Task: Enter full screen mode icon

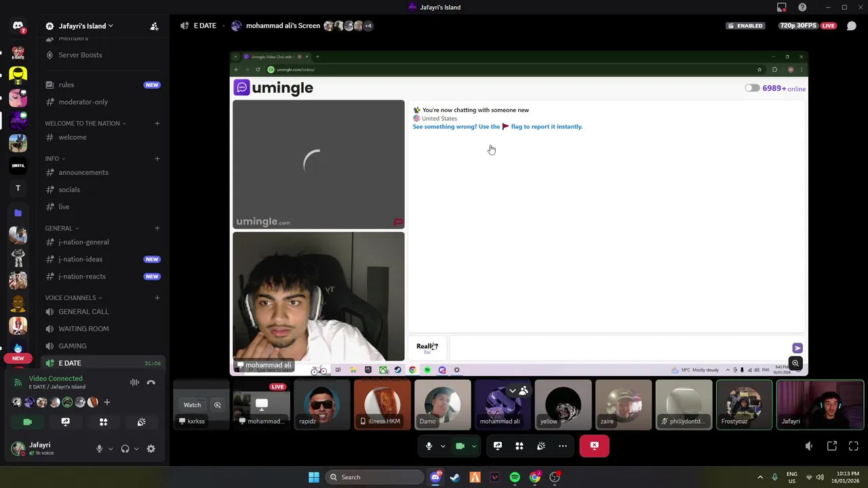Action: [854, 446]
